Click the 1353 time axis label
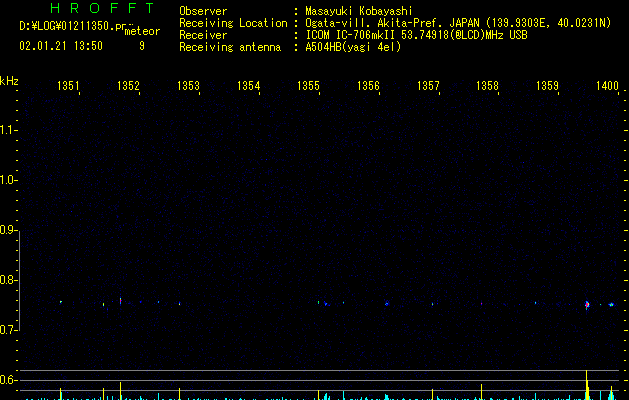Image resolution: width=629 pixels, height=400 pixels. (188, 85)
